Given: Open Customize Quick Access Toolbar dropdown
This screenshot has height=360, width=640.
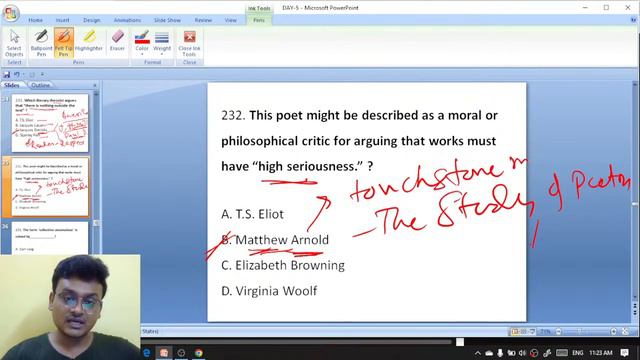Looking at the screenshot, I should [x=42, y=75].
